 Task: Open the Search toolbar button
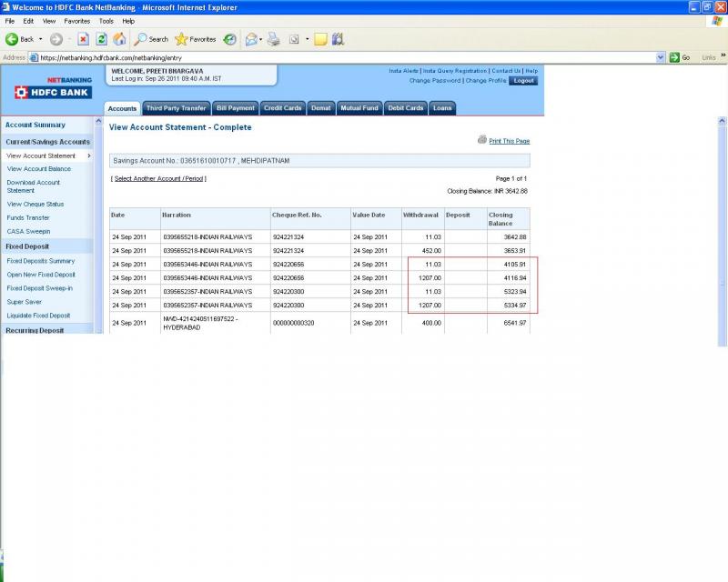(x=151, y=39)
